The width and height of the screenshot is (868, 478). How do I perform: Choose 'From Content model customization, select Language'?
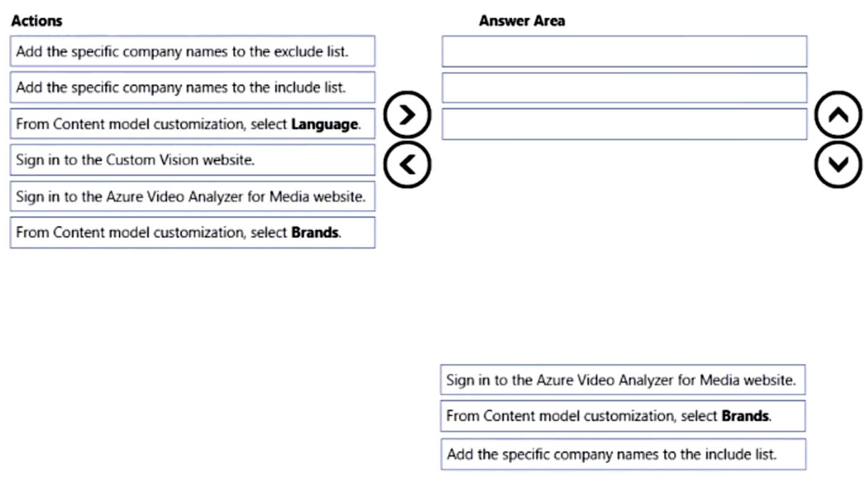[192, 123]
